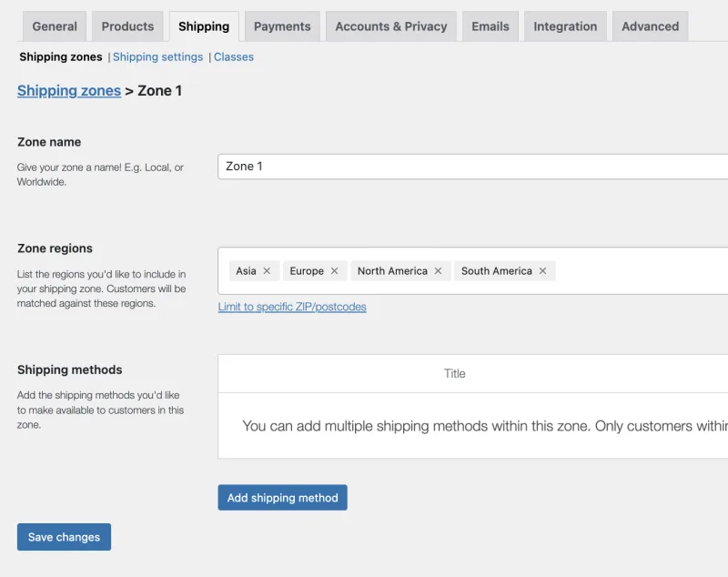Image resolution: width=728 pixels, height=577 pixels.
Task: Open the Advanced tab
Action: pyautogui.click(x=650, y=26)
